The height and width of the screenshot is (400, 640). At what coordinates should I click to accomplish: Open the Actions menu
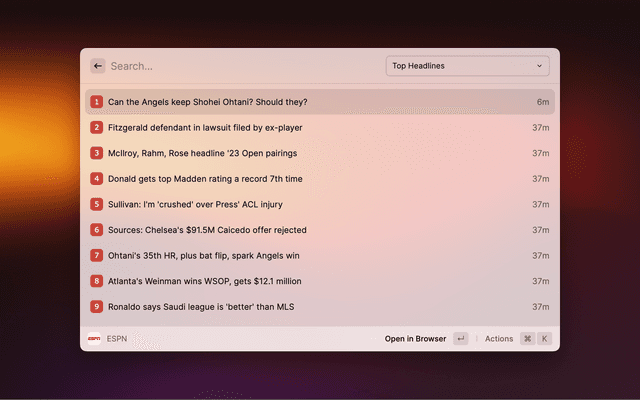pos(499,339)
